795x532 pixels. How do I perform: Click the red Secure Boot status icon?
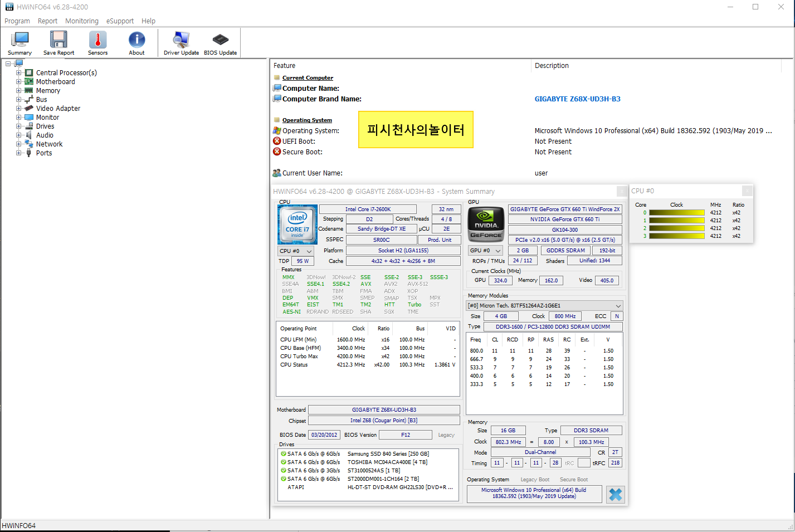pos(277,152)
